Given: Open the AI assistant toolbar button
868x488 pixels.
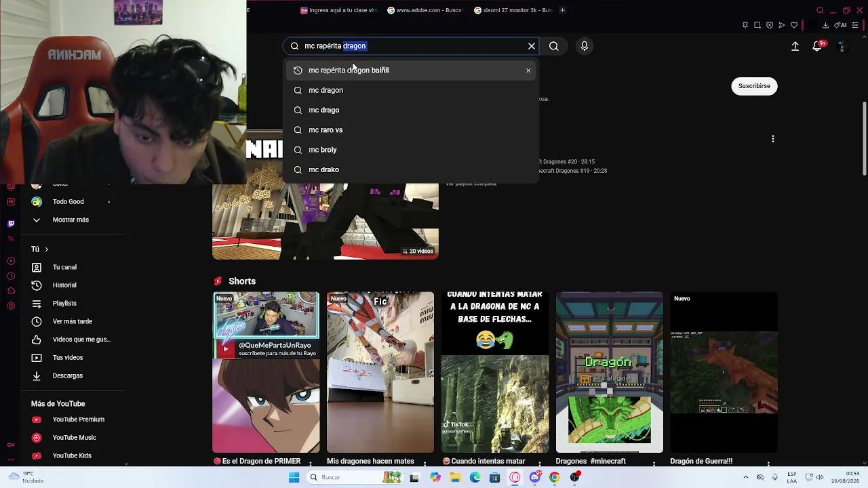Looking at the screenshot, I should point(840,26).
